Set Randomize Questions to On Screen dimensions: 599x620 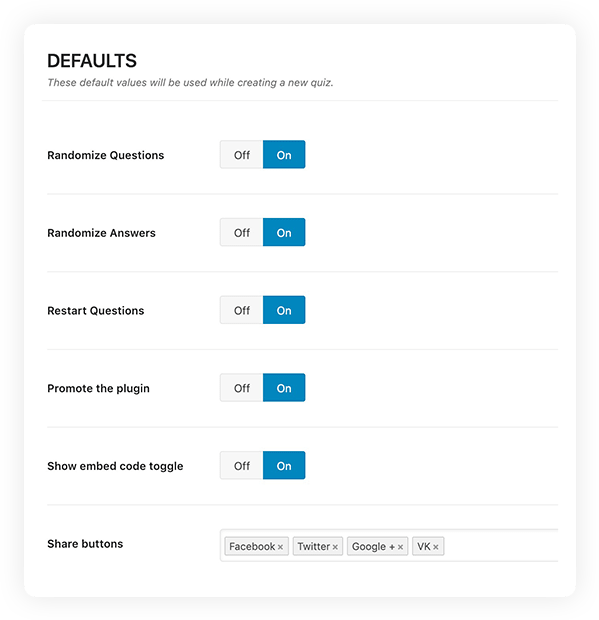pos(284,155)
